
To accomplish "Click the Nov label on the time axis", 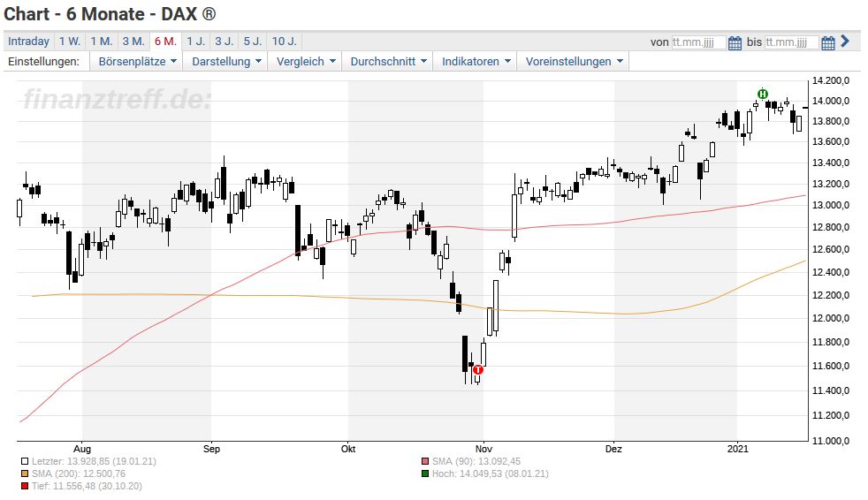I will [x=483, y=449].
